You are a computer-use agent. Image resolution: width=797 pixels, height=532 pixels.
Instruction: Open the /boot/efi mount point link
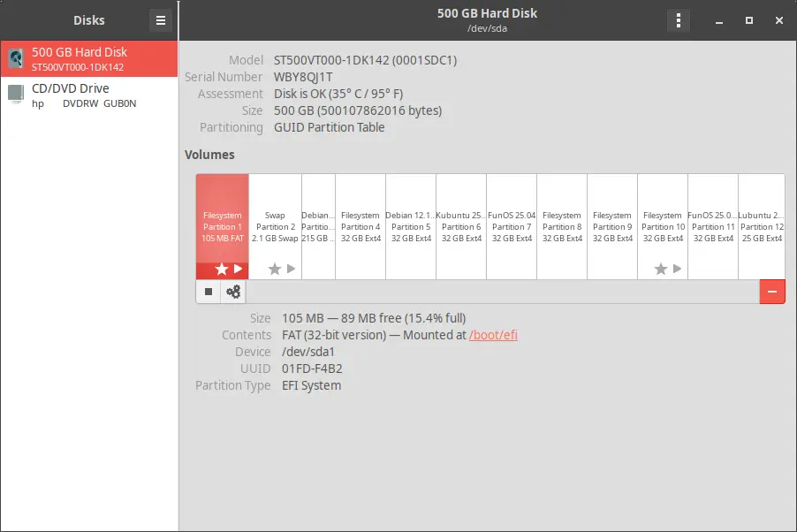click(493, 335)
